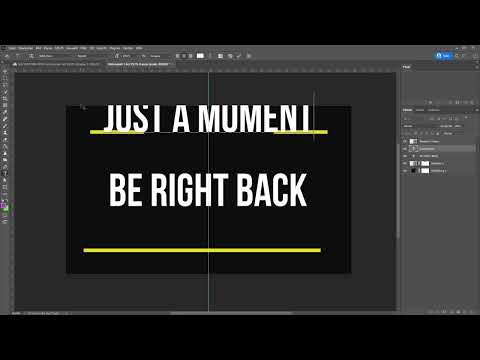Change screen mode icon in toolbar

click(5, 221)
